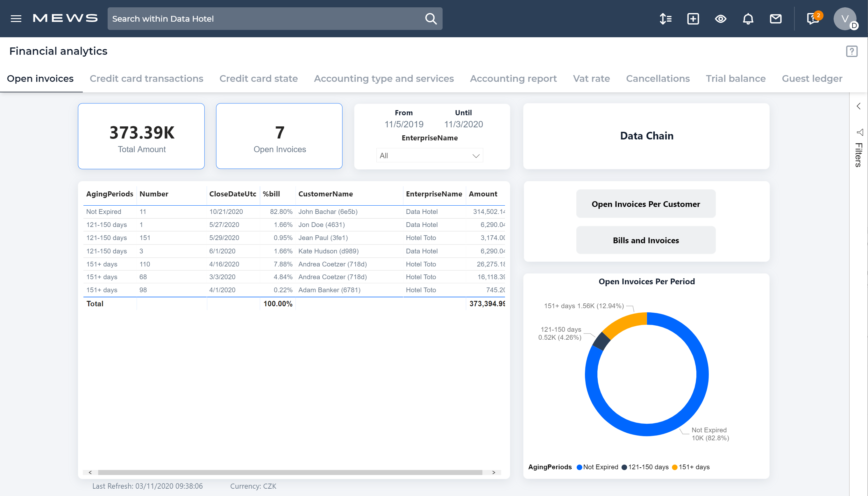
Task: Toggle the 151+ days legend item
Action: coord(691,467)
